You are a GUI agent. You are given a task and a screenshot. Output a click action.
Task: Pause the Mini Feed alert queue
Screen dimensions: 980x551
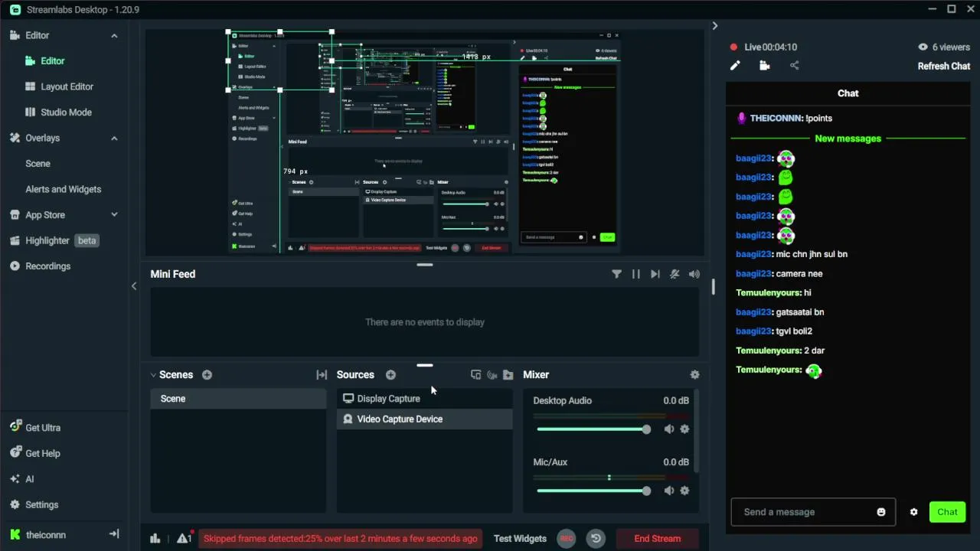pos(635,274)
